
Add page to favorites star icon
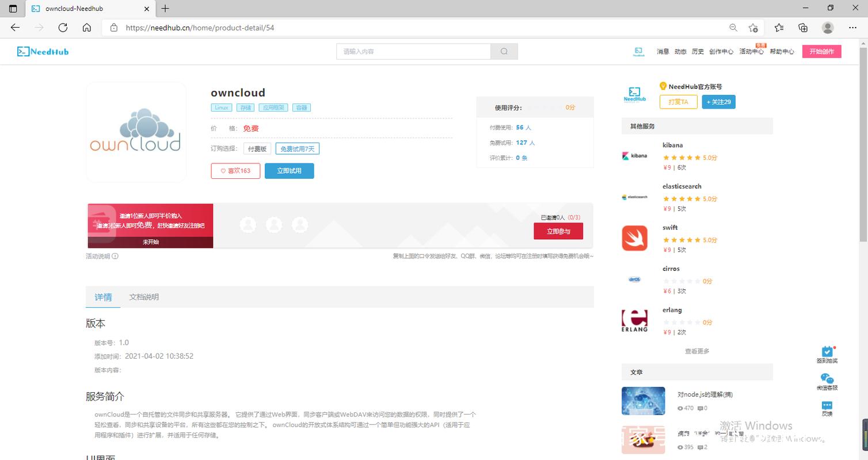tap(753, 28)
